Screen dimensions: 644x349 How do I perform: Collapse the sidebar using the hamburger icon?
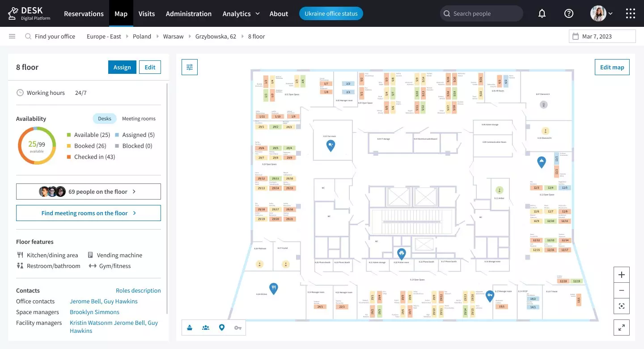tap(12, 36)
